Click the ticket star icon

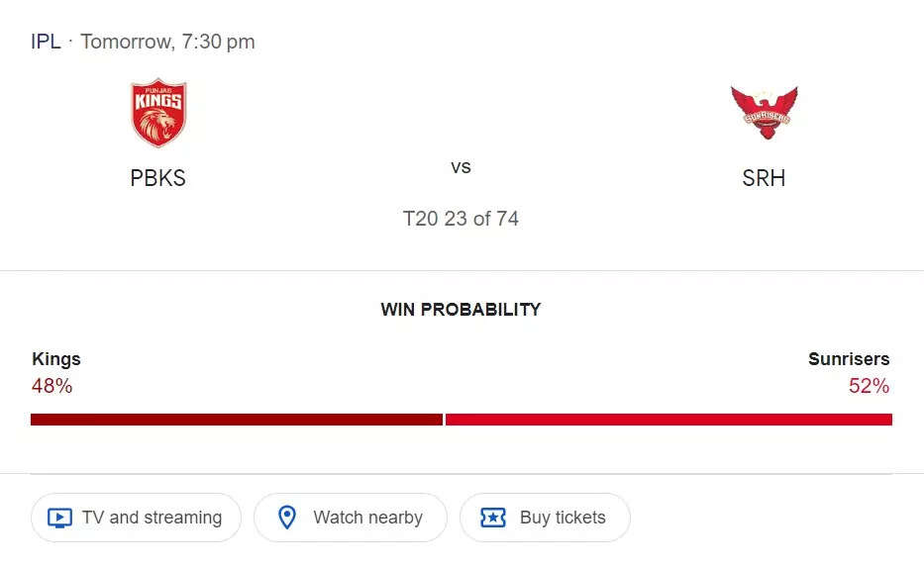tap(493, 518)
